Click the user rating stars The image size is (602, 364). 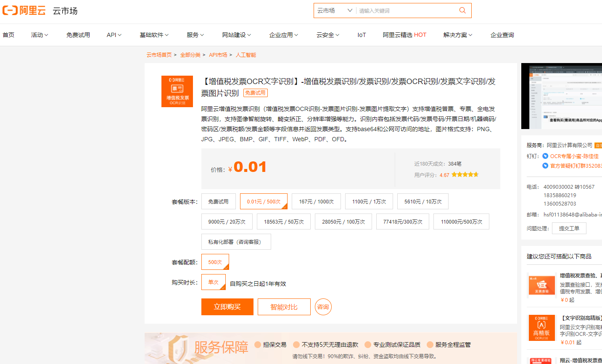coord(465,174)
